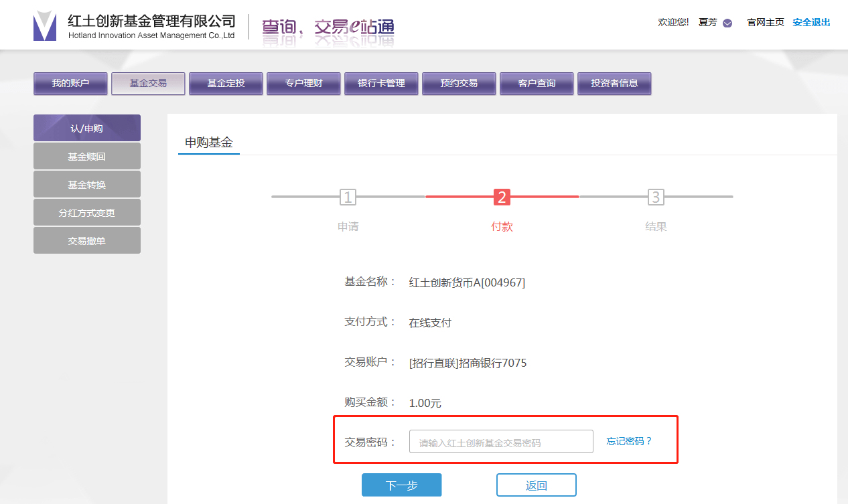
Task: Select 基金转换 in the sidebar
Action: click(87, 184)
